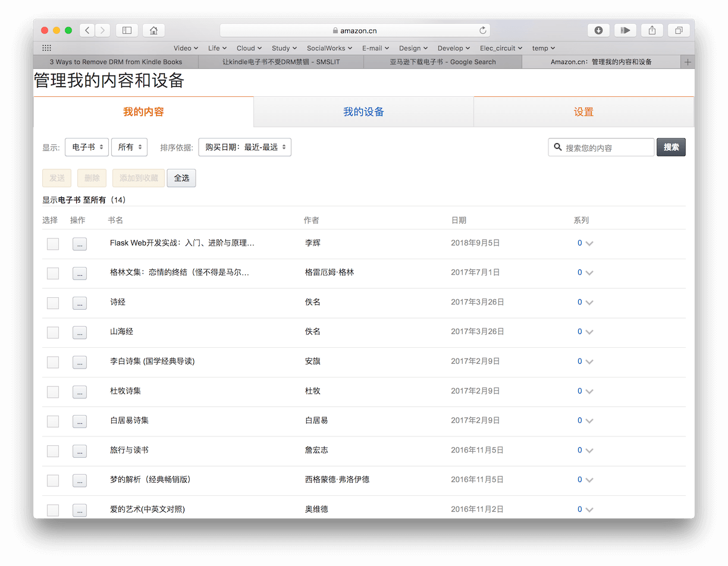Open actions button for 梦的解析 row
This screenshot has height=566, width=728.
tap(80, 480)
